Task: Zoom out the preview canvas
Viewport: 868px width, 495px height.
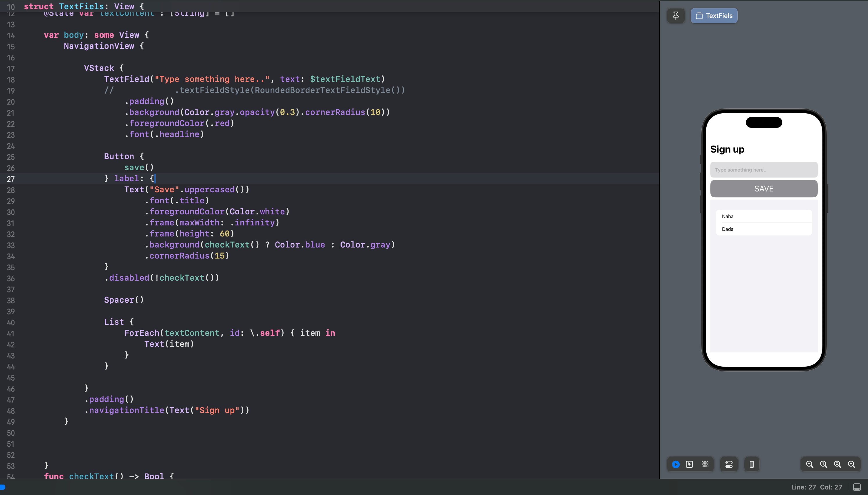Action: click(x=810, y=464)
